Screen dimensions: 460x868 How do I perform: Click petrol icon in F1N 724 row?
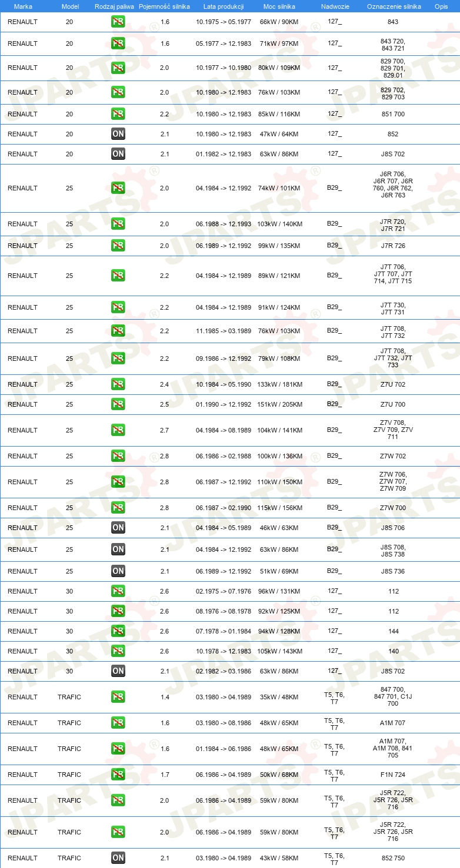[x=118, y=775]
